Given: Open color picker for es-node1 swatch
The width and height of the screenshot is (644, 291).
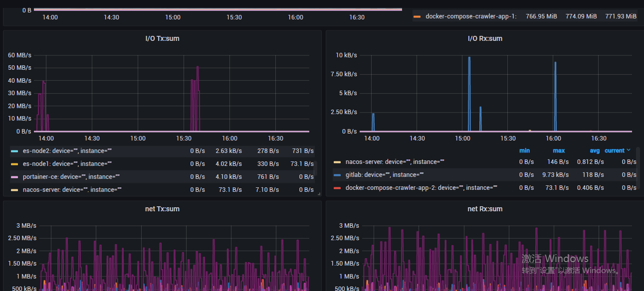Looking at the screenshot, I should pyautogui.click(x=14, y=164).
